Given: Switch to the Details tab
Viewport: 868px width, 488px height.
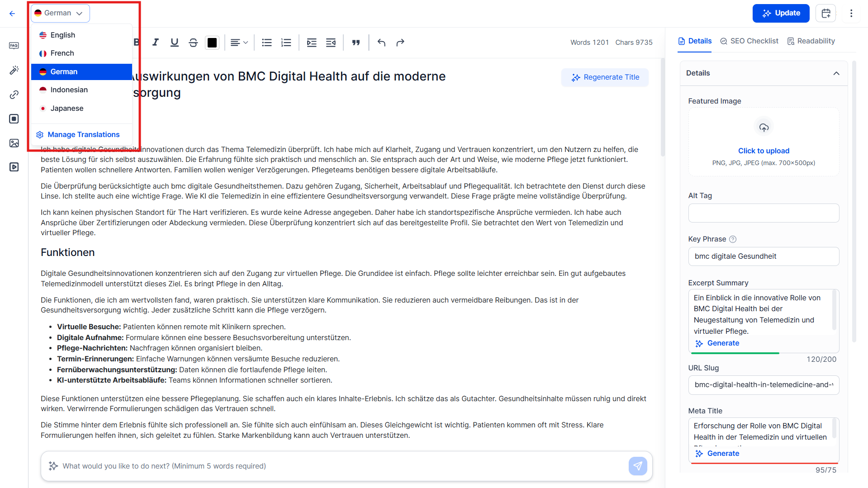Looking at the screenshot, I should click(694, 41).
